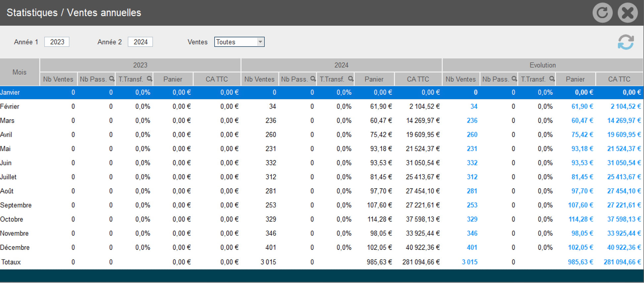
Task: Select the Novembre row label
Action: pyautogui.click(x=14, y=233)
